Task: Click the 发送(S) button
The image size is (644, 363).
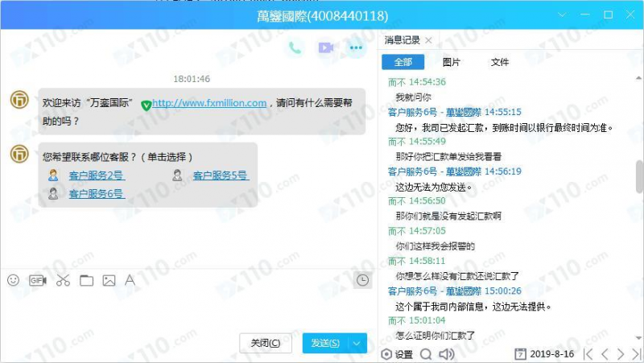Action: coord(325,343)
